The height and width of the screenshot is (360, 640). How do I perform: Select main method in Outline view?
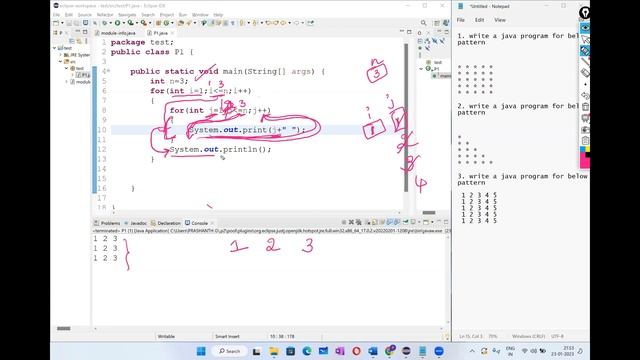(x=442, y=76)
